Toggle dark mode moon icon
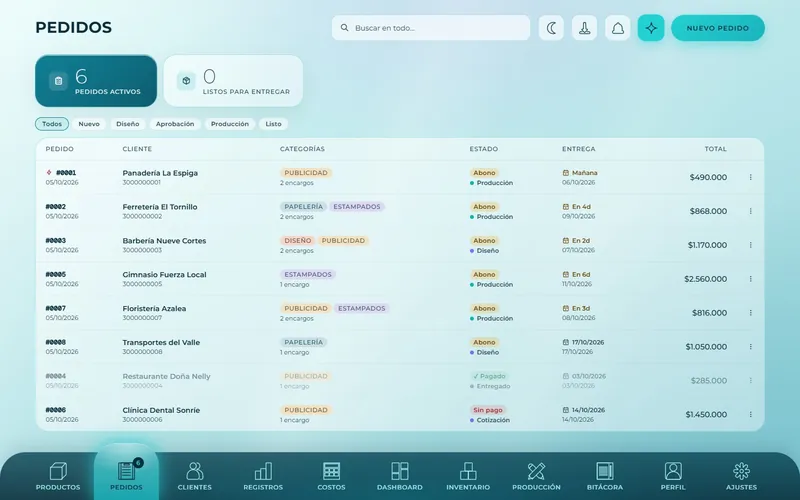Screen dimensions: 800x500 pos(551,28)
